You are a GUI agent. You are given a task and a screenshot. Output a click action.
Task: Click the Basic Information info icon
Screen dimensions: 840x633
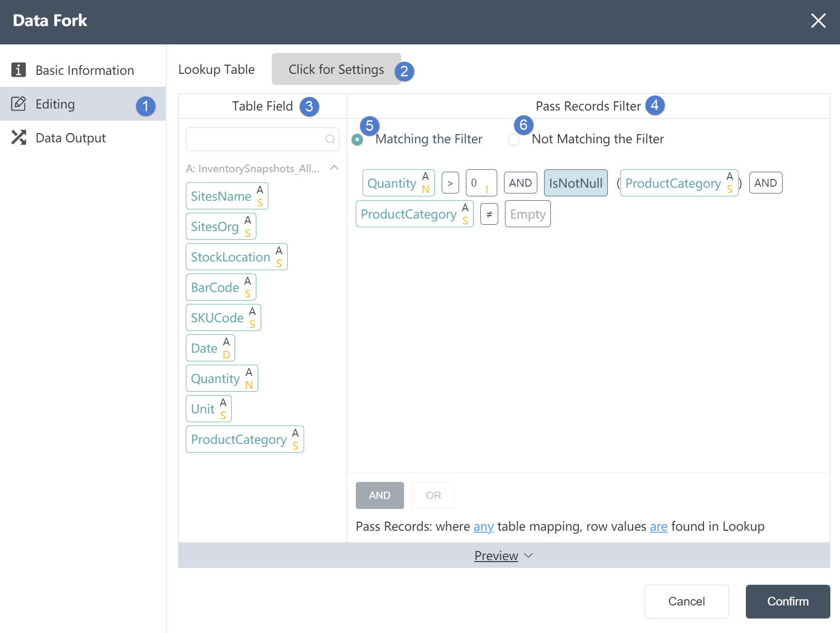[18, 70]
